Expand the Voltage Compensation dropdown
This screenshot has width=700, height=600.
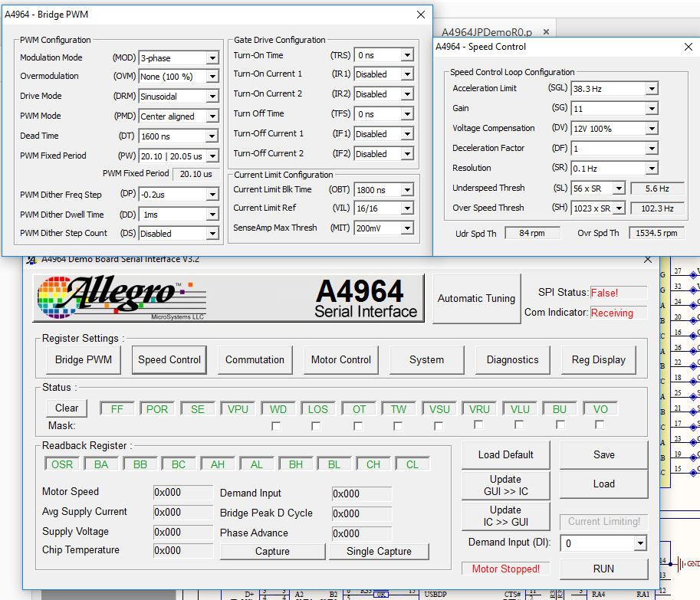tap(652, 129)
